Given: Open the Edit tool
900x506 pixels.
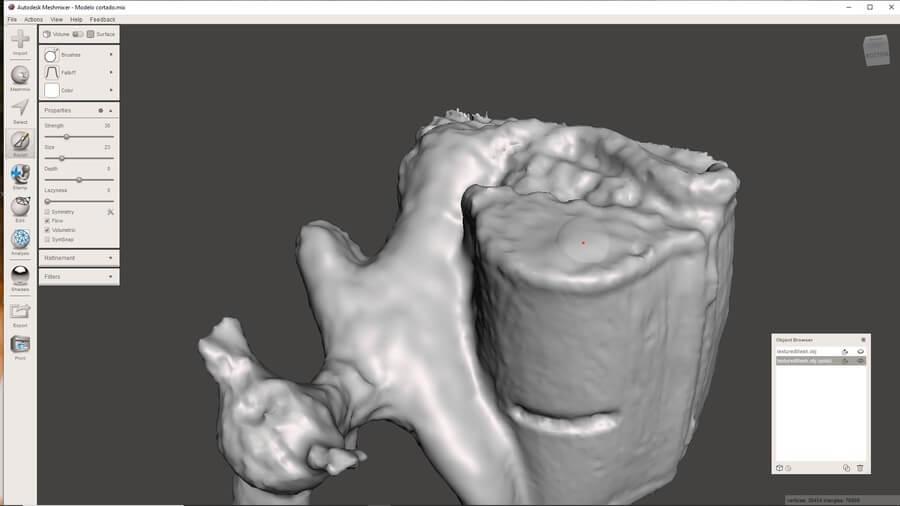Looking at the screenshot, I should pyautogui.click(x=20, y=207).
